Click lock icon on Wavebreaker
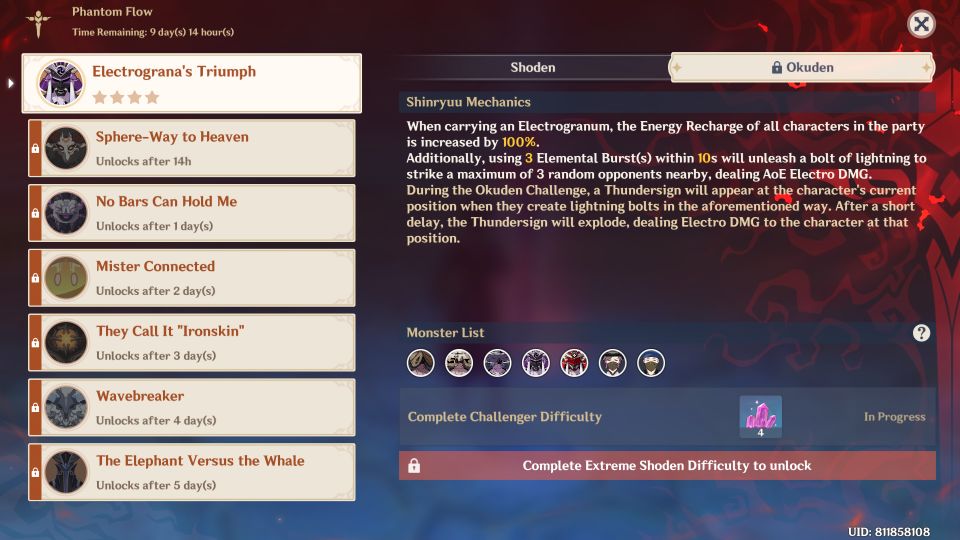The image size is (960, 540). [x=35, y=408]
